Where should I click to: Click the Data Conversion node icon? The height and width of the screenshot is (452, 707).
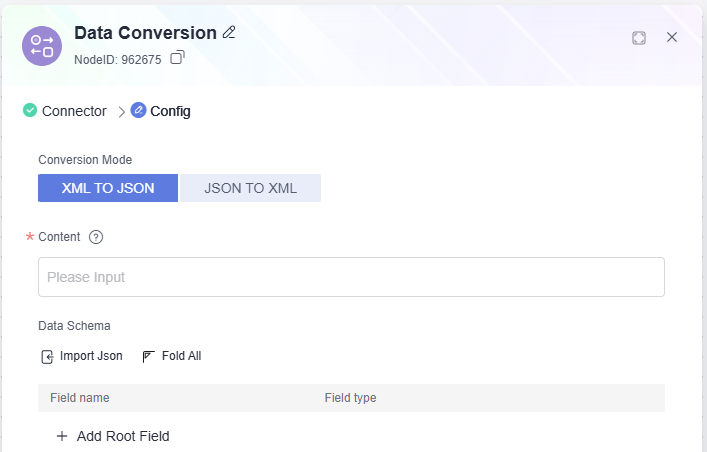(x=42, y=46)
